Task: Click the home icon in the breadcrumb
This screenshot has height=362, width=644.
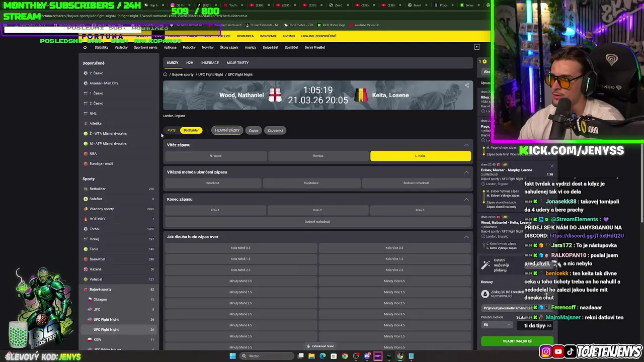Action: [x=165, y=74]
